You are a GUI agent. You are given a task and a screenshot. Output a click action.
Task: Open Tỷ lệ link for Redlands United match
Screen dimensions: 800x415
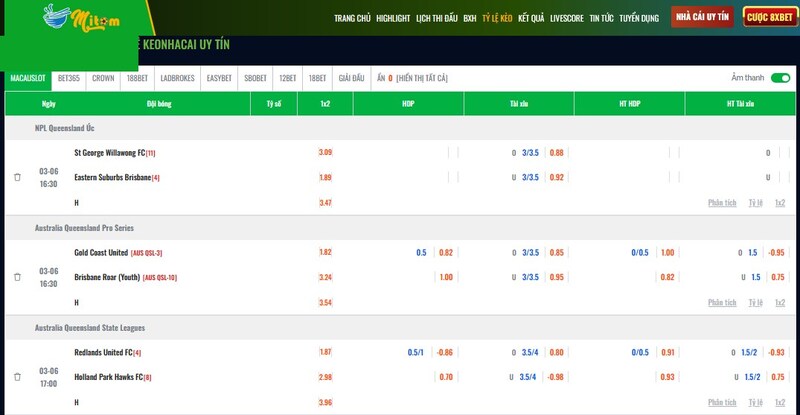click(756, 402)
